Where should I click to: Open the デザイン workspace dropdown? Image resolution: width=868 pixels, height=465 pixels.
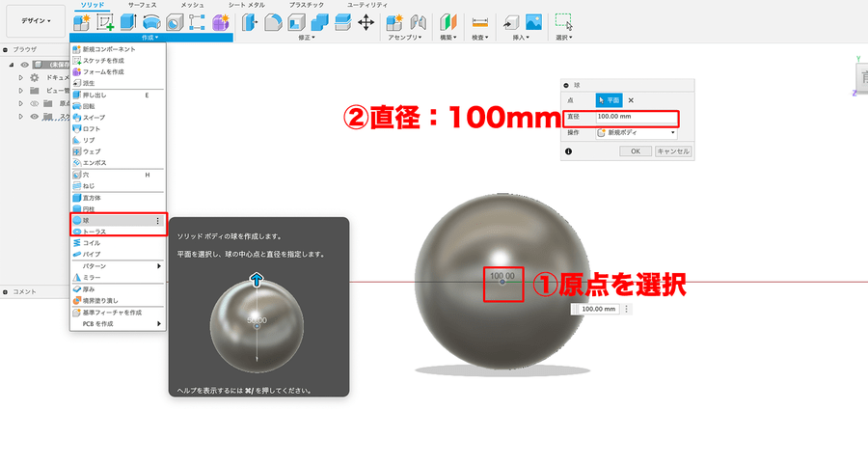coord(36,21)
